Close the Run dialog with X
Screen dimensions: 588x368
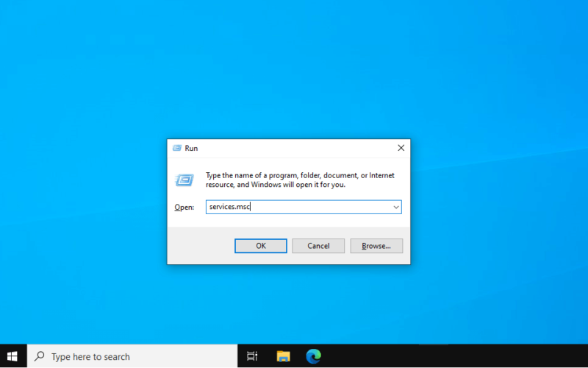401,148
